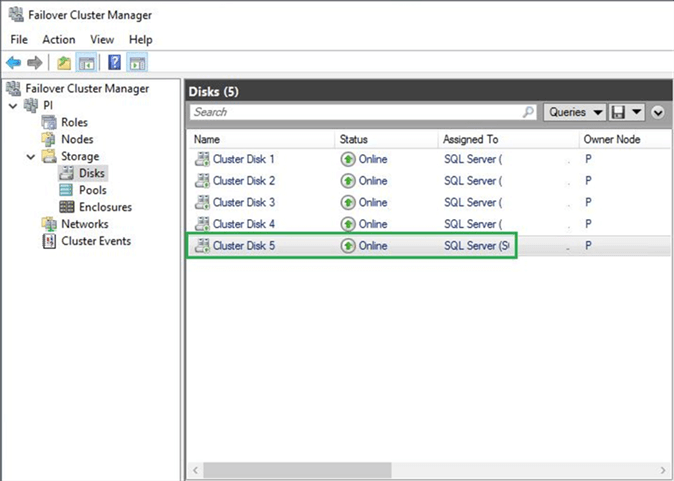Screen dimensions: 674x481
Task: Collapse the PI cluster tree node
Action: [11, 106]
